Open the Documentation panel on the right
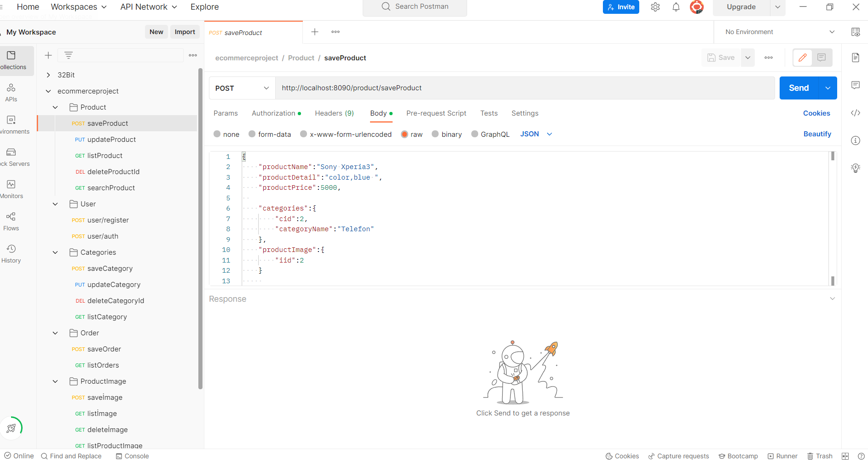 tap(856, 58)
